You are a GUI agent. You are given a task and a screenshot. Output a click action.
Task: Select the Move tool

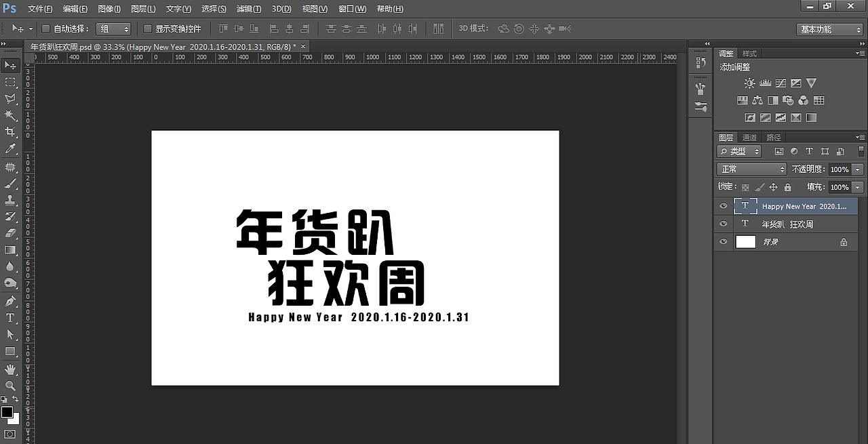[9, 65]
